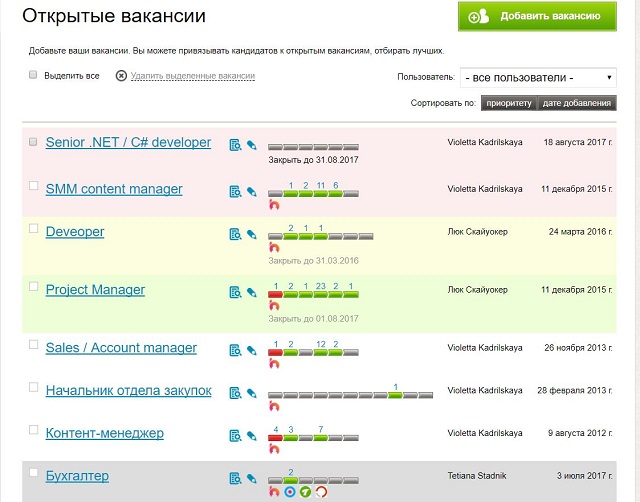
Task: Edit the SMM content manager vacancy
Action: [252, 191]
